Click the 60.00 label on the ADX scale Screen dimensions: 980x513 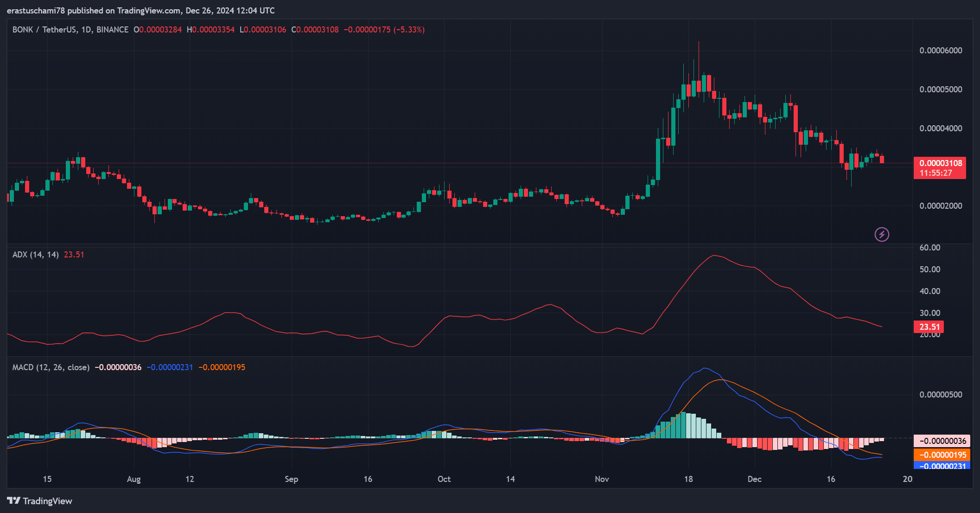pyautogui.click(x=929, y=248)
